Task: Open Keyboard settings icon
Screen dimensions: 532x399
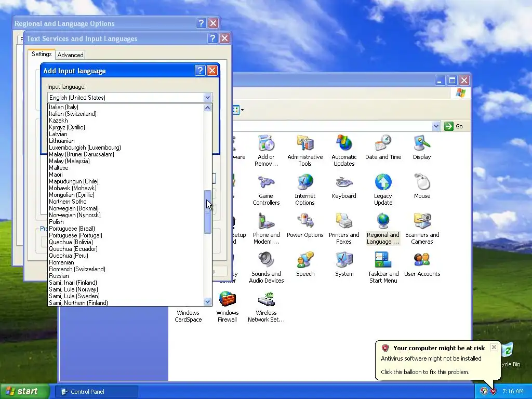Action: pos(344,186)
